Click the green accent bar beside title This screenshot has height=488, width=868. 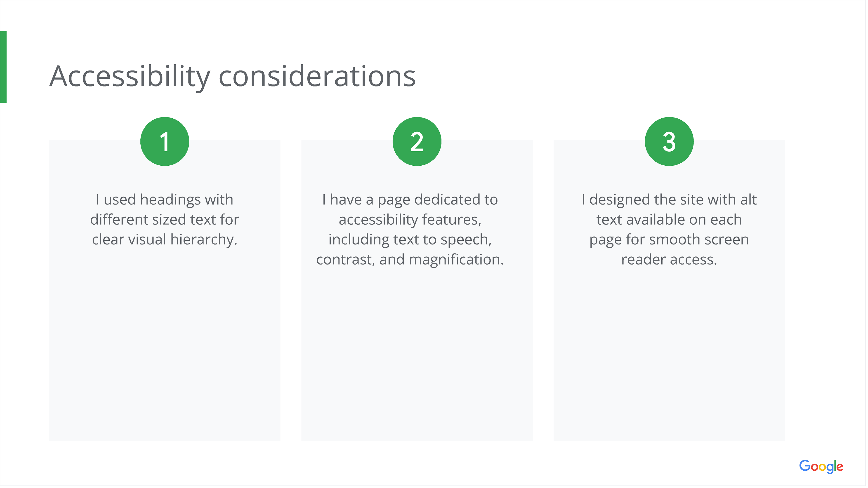click(x=3, y=67)
